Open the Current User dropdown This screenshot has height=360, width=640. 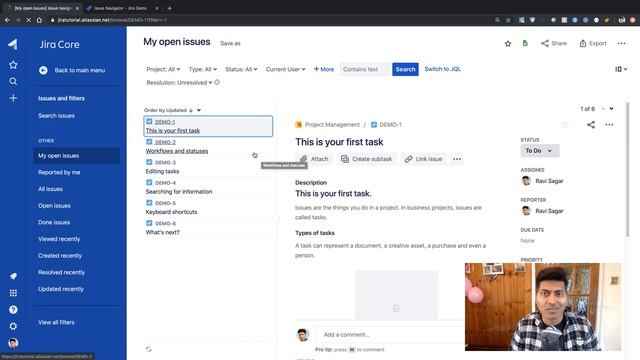click(285, 69)
